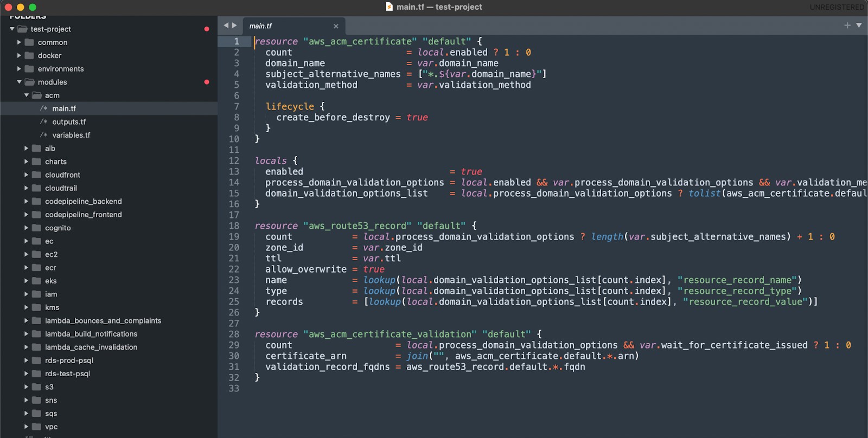
Task: Go forward with the right navigation arrow
Action: pos(234,25)
